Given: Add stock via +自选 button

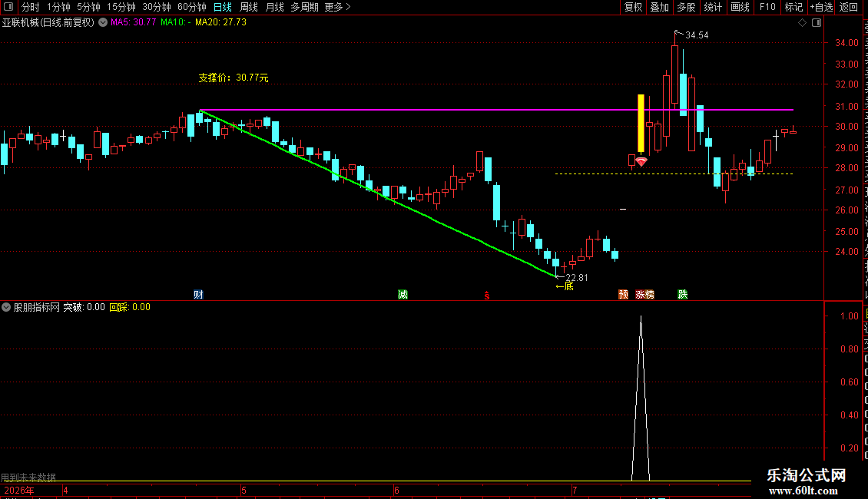Looking at the screenshot, I should (x=821, y=7).
